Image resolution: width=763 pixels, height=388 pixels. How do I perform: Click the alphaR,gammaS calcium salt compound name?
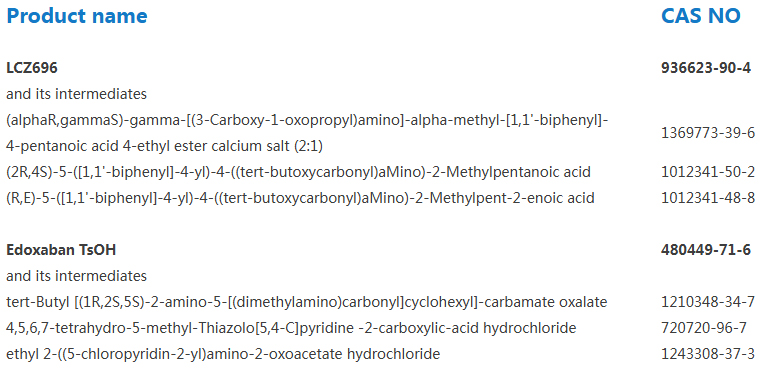tap(307, 133)
